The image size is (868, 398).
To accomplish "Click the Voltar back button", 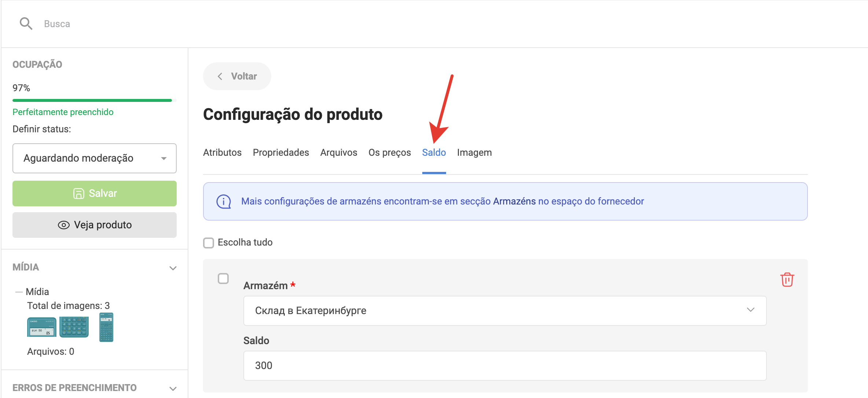I will pos(237,76).
